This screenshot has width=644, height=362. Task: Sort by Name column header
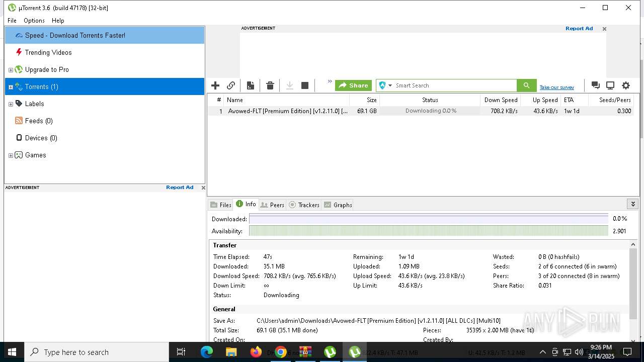[x=287, y=100]
